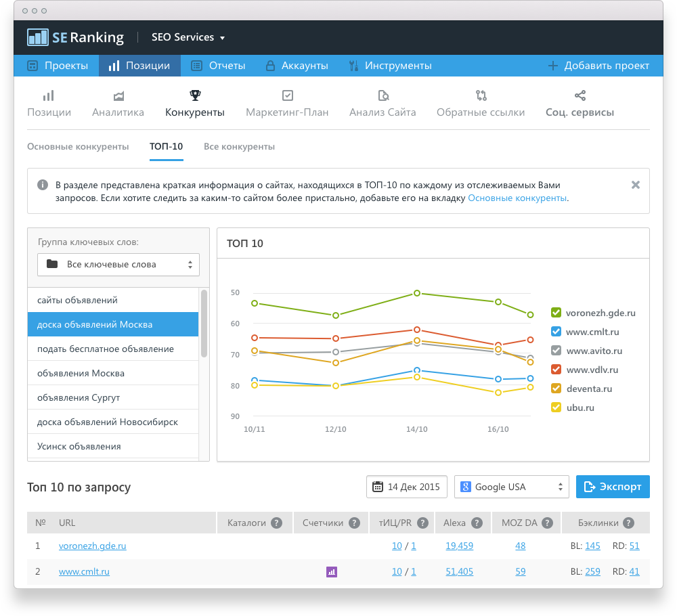Click MOZ DA value 48
This screenshot has height=616, width=677.
coord(520,546)
